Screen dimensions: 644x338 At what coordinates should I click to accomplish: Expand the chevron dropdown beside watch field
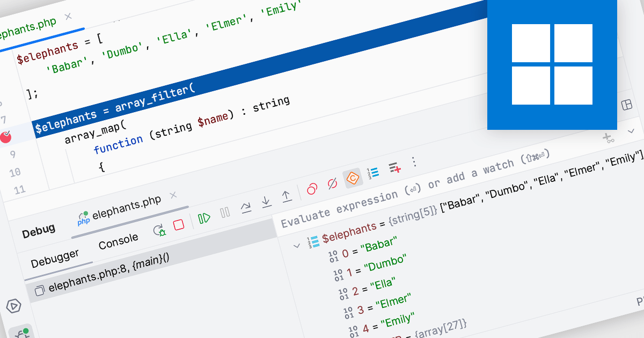(631, 131)
